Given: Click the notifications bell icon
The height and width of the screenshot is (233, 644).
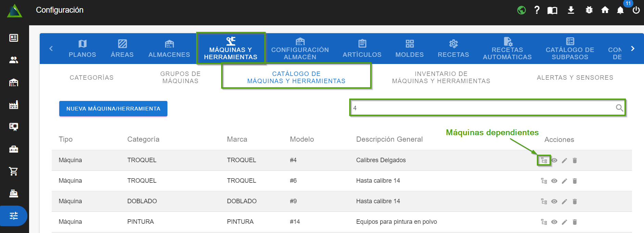Looking at the screenshot, I should (620, 10).
